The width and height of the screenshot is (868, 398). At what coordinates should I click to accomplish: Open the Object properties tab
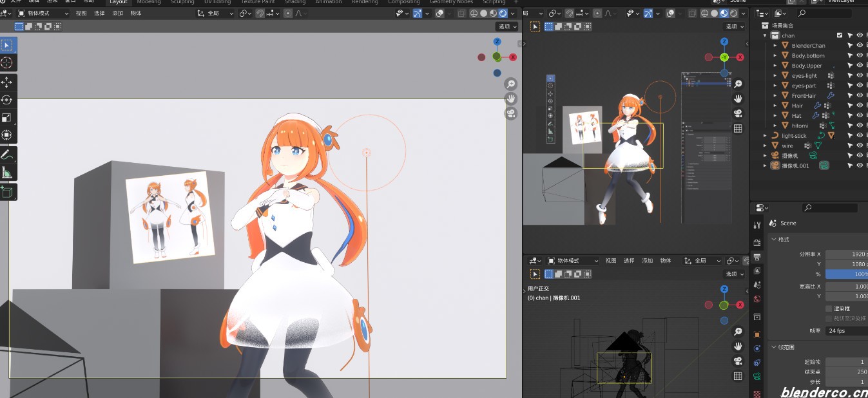[757, 334]
